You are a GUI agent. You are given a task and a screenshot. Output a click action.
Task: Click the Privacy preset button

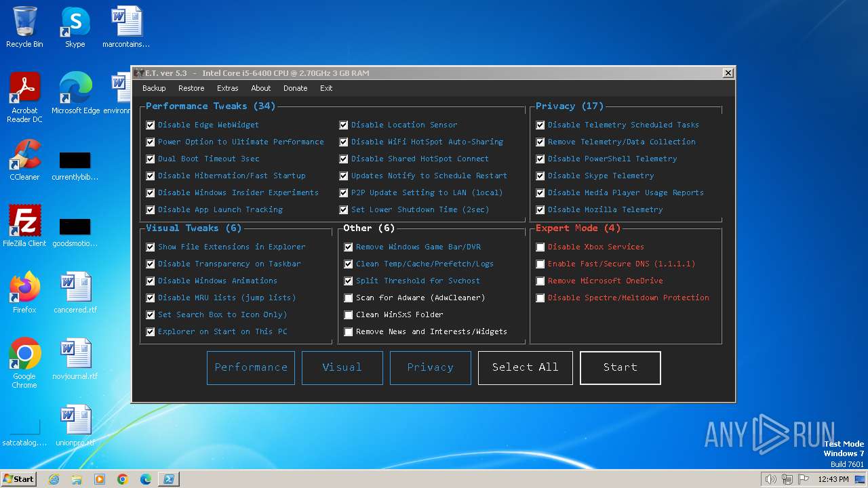[x=431, y=367]
